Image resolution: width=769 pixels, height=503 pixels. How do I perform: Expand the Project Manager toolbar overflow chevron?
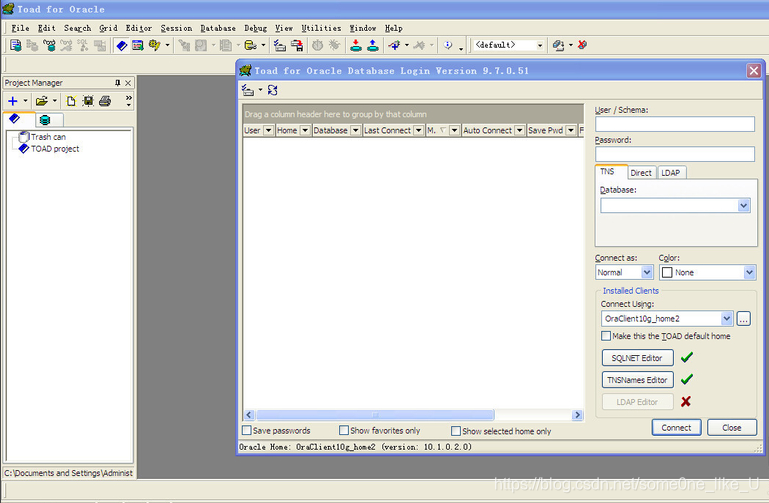click(x=128, y=101)
